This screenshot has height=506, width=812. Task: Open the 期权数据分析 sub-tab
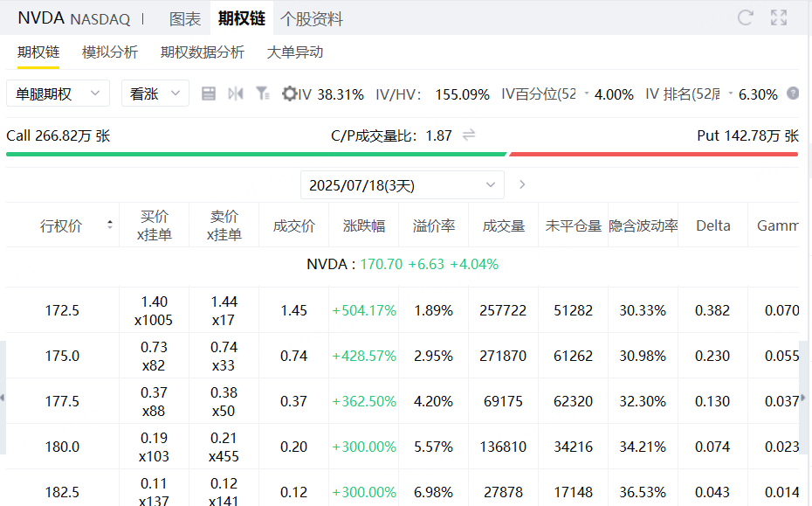point(203,52)
